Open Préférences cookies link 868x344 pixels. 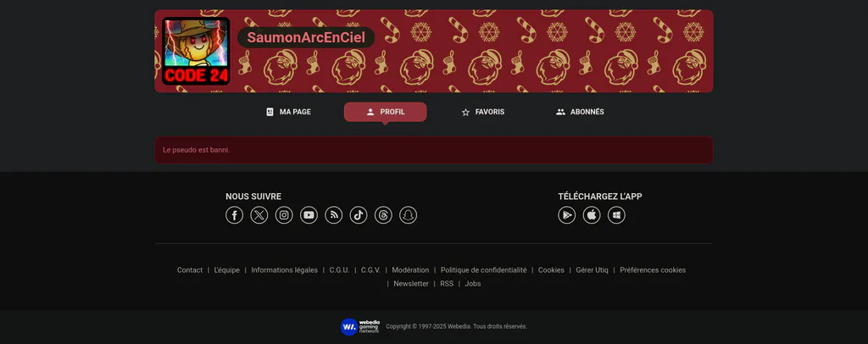[x=653, y=270]
